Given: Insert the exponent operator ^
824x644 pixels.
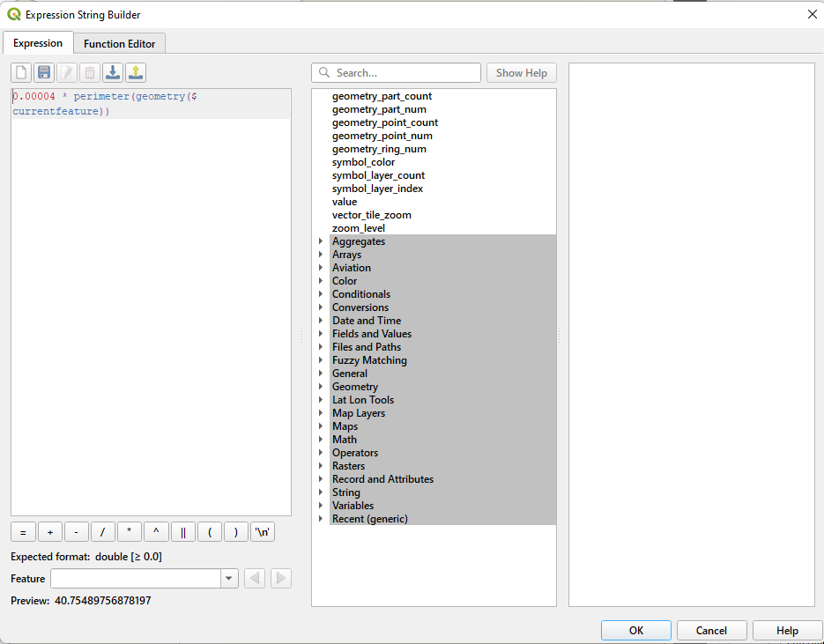Looking at the screenshot, I should tap(155, 531).
